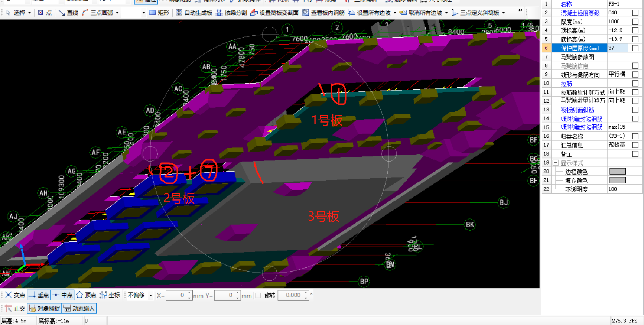This screenshot has width=644, height=325.
Task: Pick the 三点画弧 arc tool
Action: point(97,13)
